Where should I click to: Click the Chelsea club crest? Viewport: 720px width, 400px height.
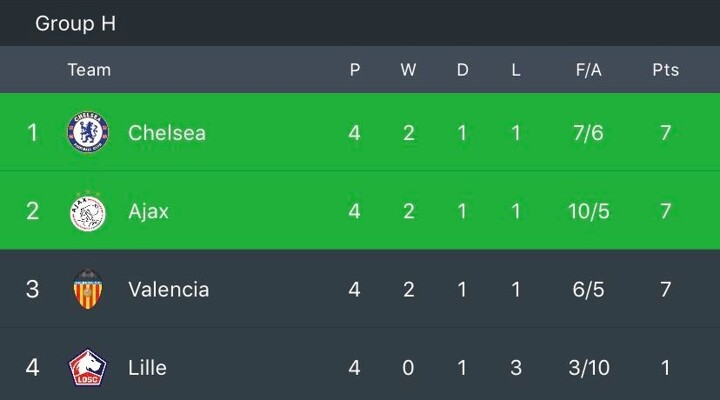(x=88, y=132)
